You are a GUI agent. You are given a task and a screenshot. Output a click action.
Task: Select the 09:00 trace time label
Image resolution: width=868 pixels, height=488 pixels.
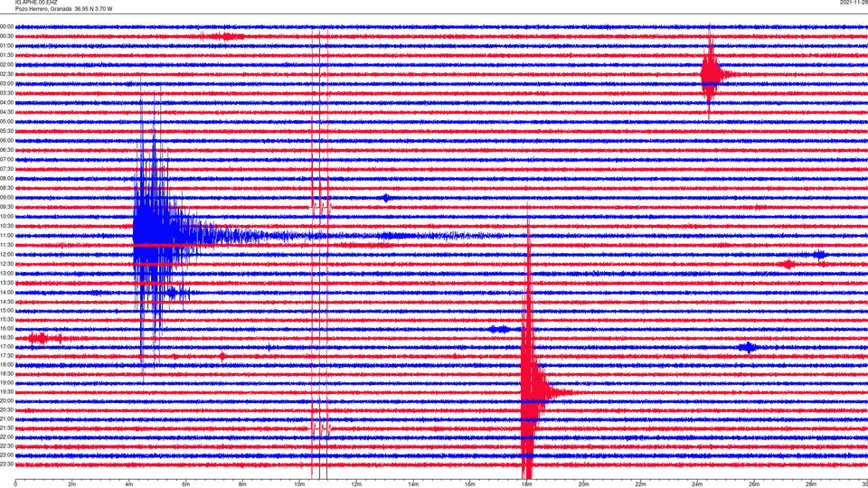(x=6, y=198)
